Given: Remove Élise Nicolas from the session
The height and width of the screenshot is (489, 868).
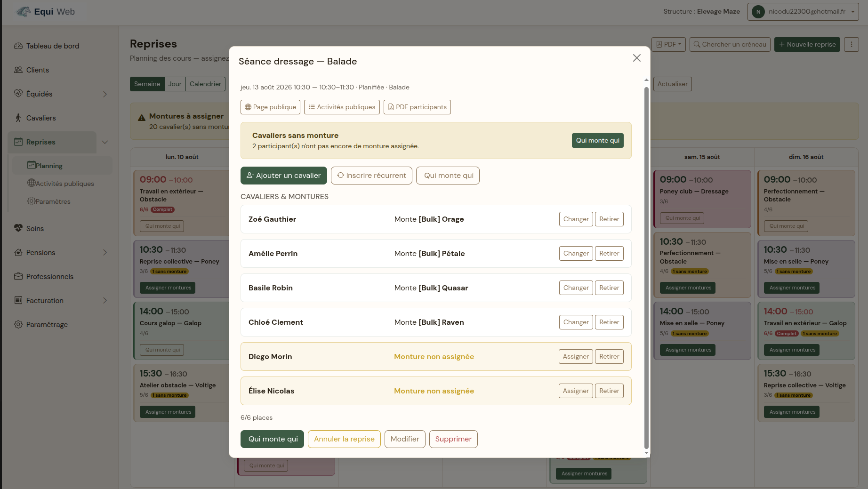Looking at the screenshot, I should (x=609, y=391).
